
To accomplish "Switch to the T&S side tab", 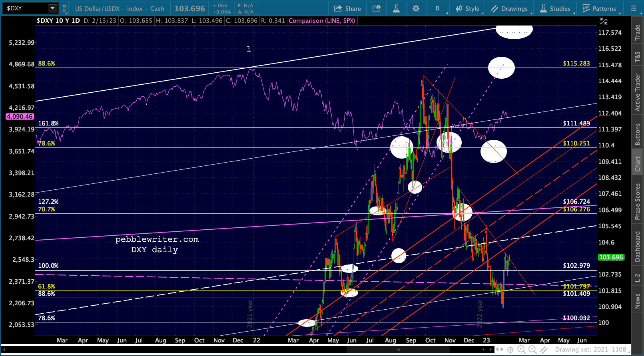I will pyautogui.click(x=638, y=58).
